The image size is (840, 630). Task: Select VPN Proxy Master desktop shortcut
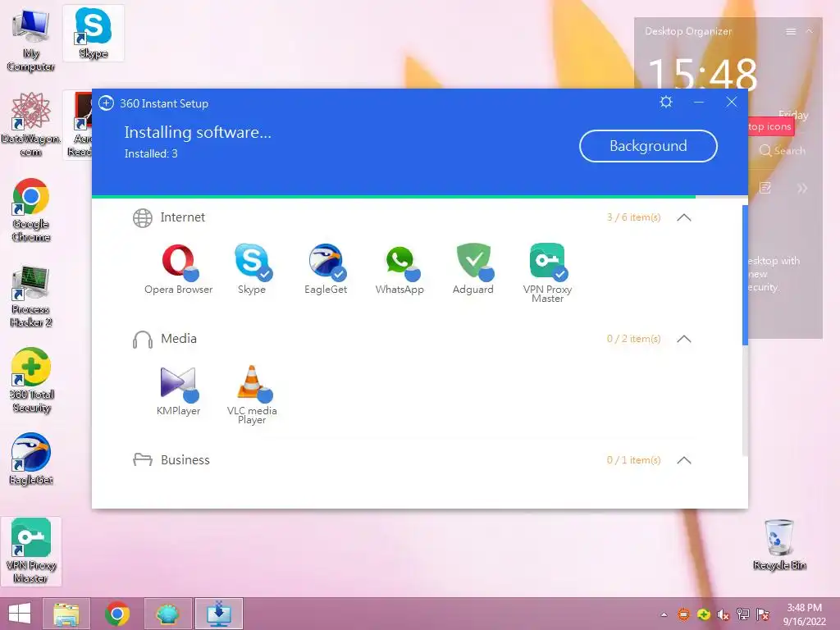click(x=31, y=550)
